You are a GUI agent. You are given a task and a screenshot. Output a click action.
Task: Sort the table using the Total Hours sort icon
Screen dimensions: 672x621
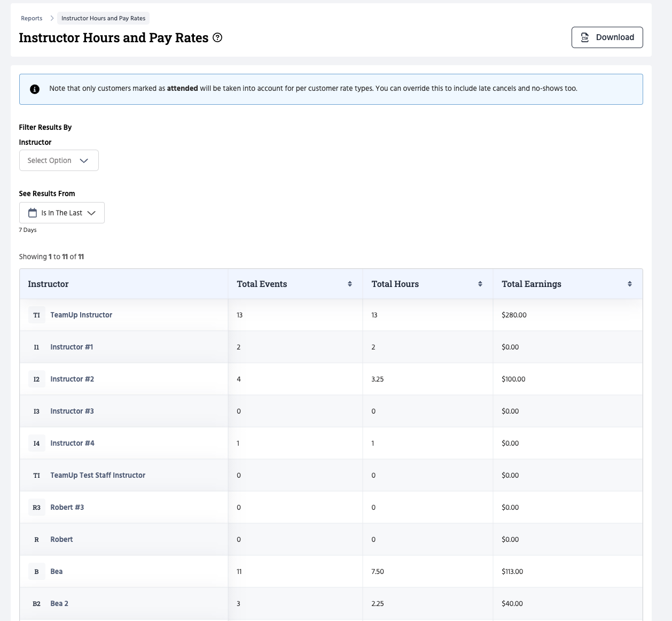pyautogui.click(x=480, y=284)
